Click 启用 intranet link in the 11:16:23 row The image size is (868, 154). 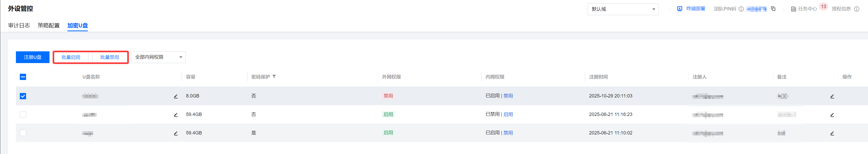tap(508, 115)
